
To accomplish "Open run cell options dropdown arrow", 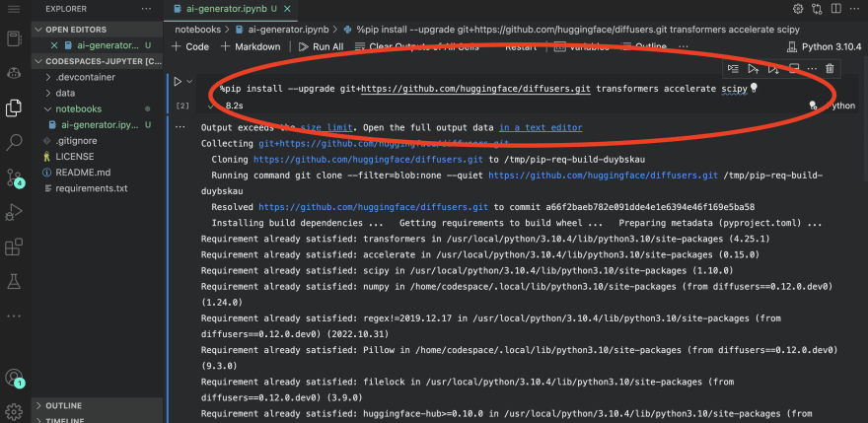I will click(x=189, y=82).
